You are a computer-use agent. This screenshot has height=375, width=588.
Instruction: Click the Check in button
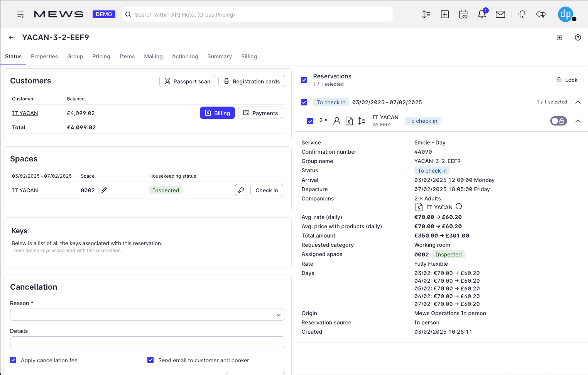click(267, 190)
